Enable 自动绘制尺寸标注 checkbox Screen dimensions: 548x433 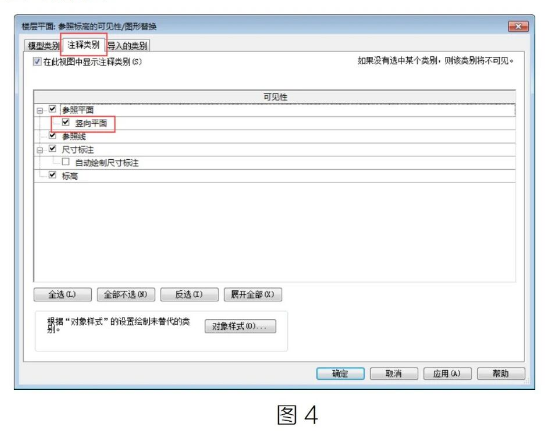65,162
